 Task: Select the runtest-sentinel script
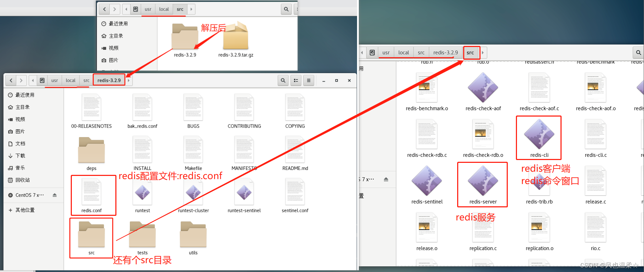click(244, 195)
